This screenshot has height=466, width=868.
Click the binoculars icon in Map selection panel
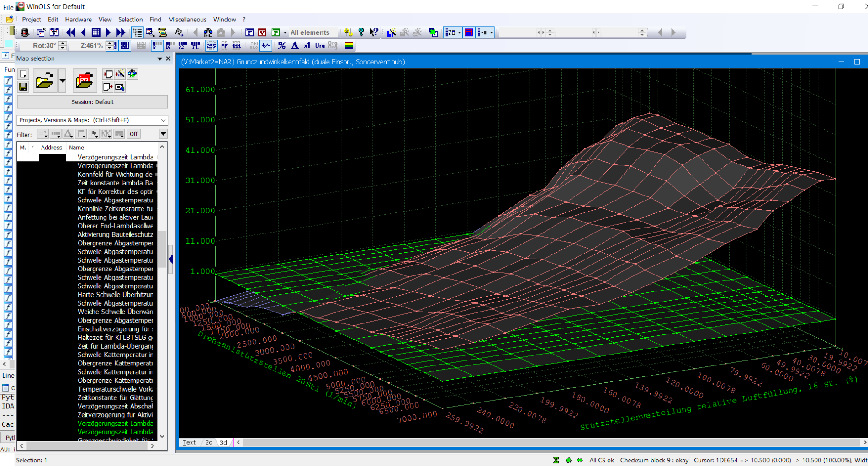(x=132, y=74)
